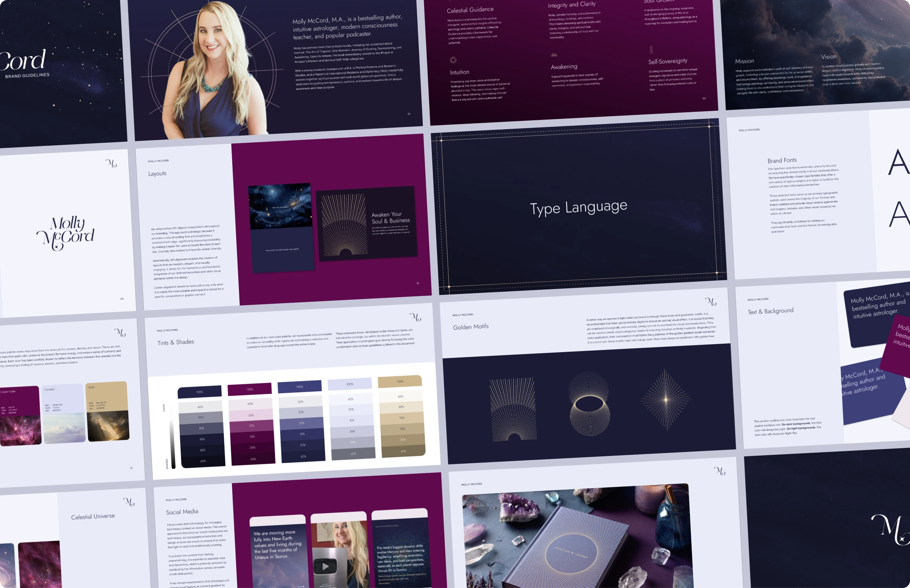Click the monogram on the Golden Motifs slide

pyautogui.click(x=711, y=302)
